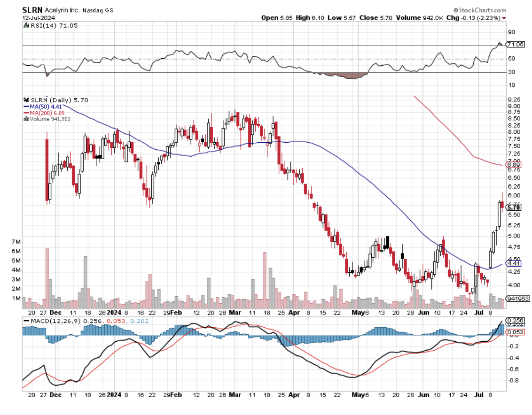Viewport: 532px width, 415px height.
Task: Click the 941953 volume value tag
Action: 517,299
